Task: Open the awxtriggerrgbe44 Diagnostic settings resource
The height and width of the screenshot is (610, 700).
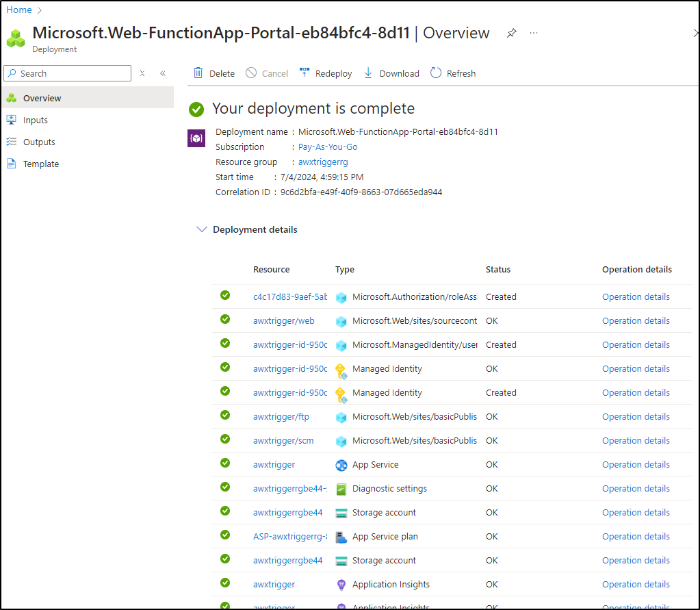Action: click(x=290, y=489)
